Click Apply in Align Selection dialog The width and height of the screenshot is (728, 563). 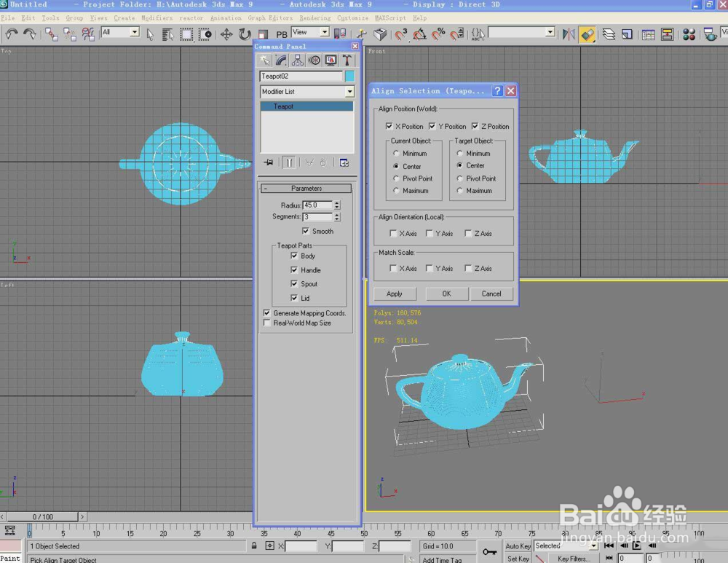click(x=395, y=294)
